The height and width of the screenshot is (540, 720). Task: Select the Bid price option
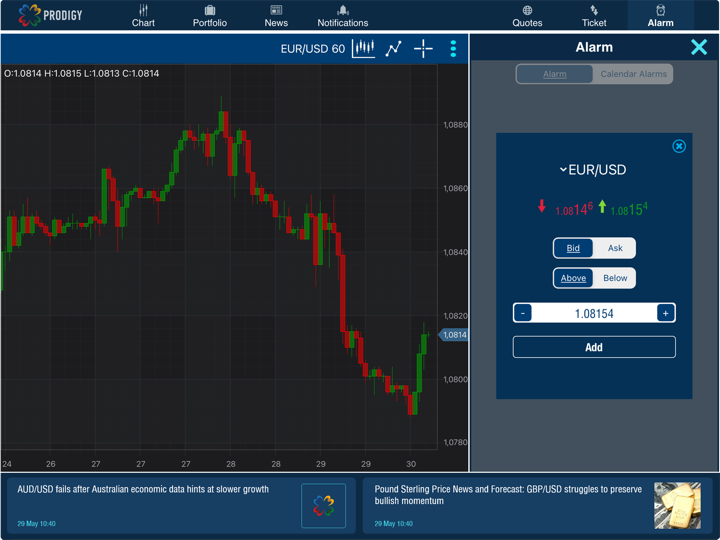coord(573,248)
